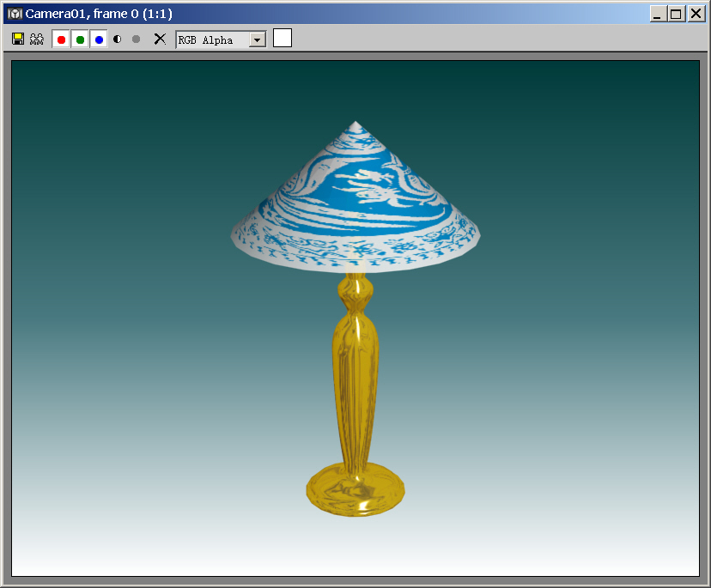
Task: Display the alpha channel half-circle icon
Action: click(x=118, y=39)
